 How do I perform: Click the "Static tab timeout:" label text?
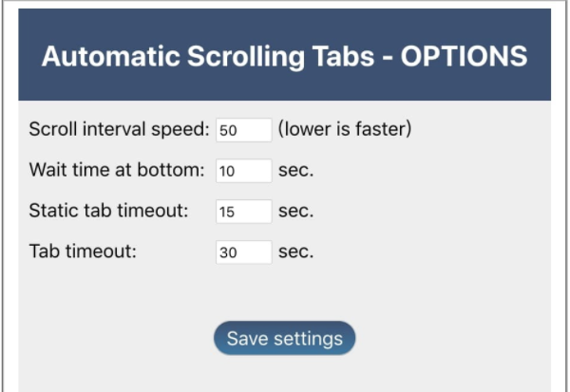click(108, 211)
